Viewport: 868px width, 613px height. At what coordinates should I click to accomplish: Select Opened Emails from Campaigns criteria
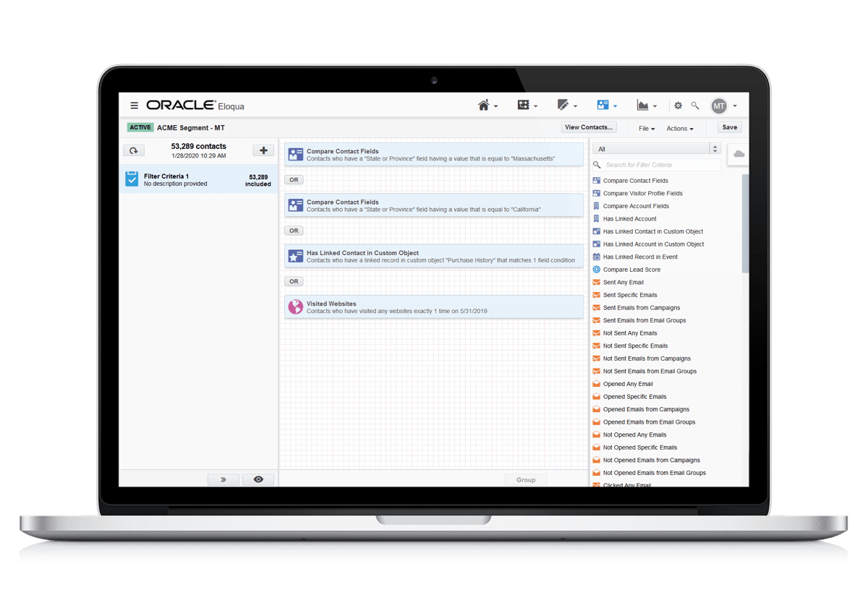(646, 409)
